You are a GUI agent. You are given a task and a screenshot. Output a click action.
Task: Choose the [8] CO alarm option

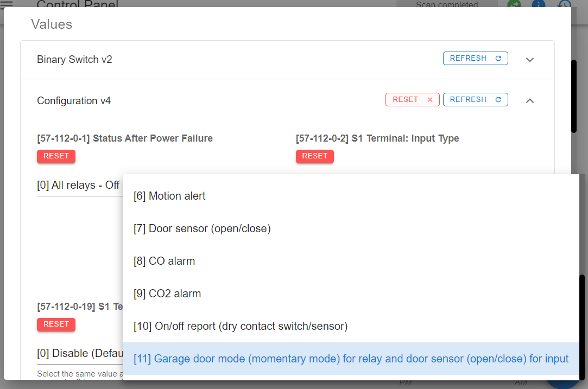(x=164, y=261)
